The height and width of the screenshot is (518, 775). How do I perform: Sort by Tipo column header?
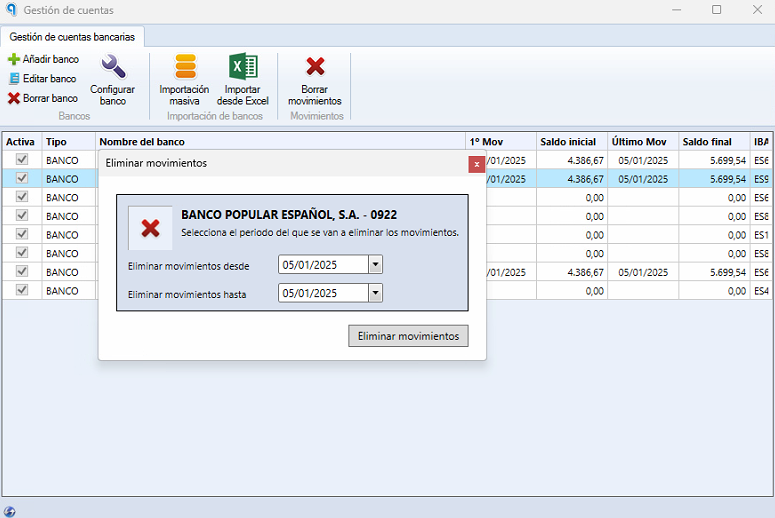pyautogui.click(x=69, y=142)
